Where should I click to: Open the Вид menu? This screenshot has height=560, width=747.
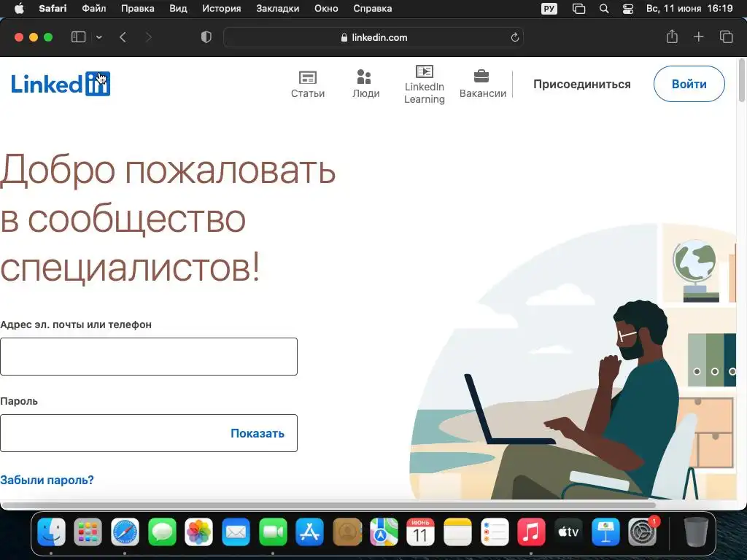click(x=178, y=9)
